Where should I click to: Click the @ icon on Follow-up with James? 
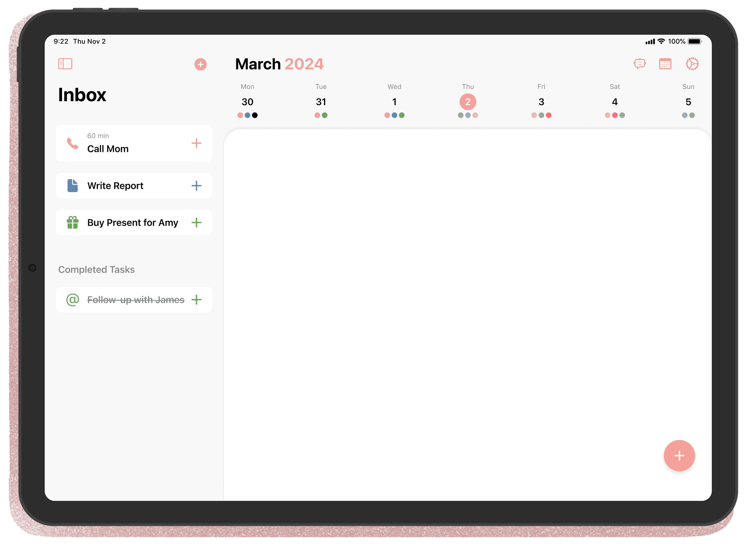coord(72,300)
